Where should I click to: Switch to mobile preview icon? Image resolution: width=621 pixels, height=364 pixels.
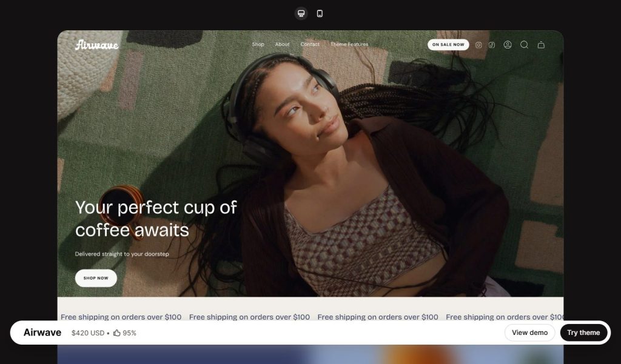coord(320,13)
